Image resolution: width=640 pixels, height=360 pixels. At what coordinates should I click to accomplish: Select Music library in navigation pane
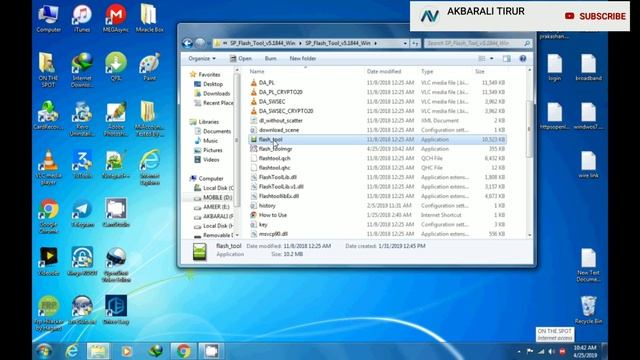[x=207, y=140]
